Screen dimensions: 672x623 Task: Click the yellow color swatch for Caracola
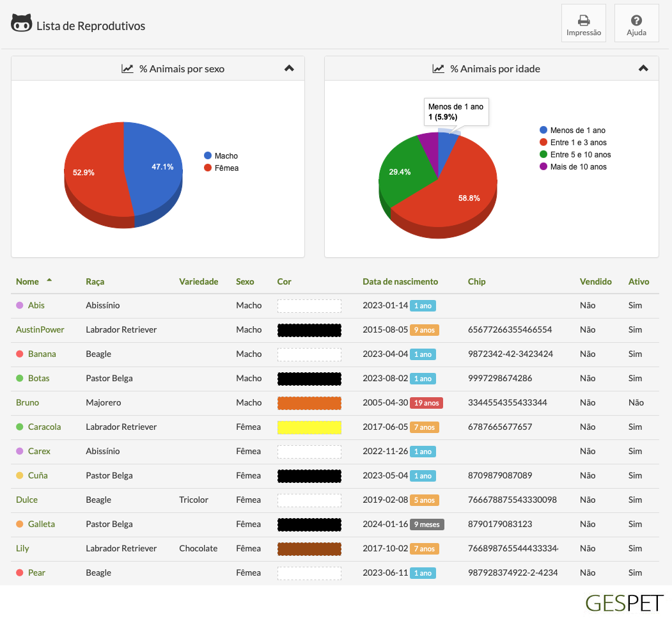[309, 427]
